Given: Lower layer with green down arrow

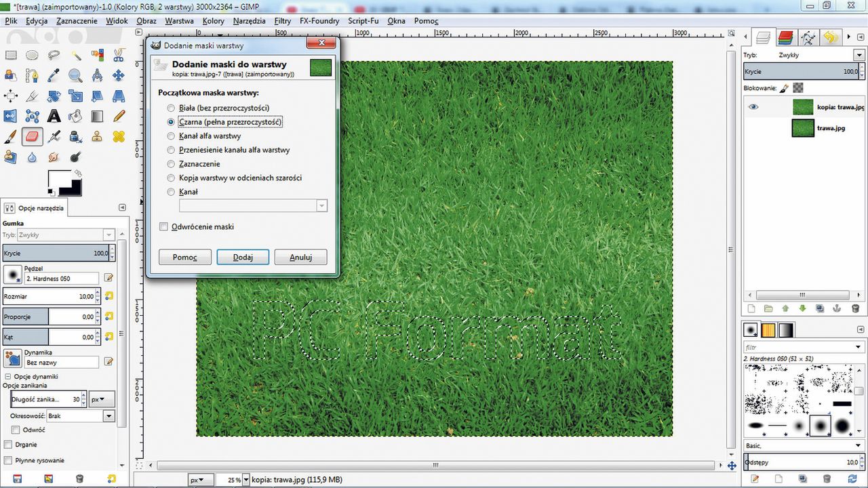Looking at the screenshot, I should click(802, 308).
